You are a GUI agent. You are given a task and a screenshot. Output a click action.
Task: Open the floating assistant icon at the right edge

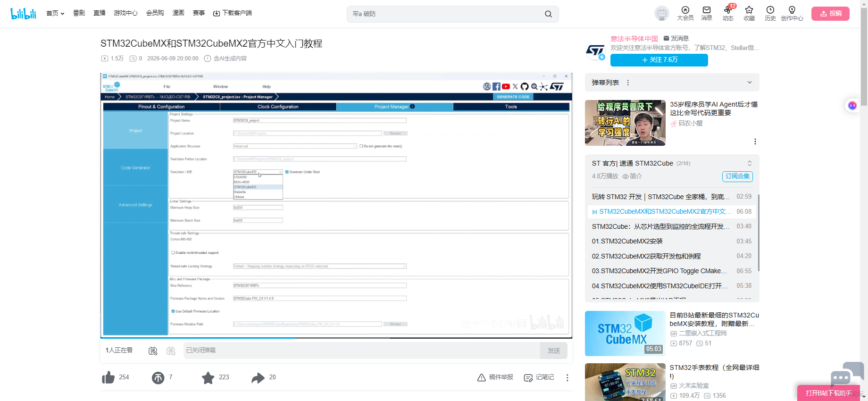point(852,106)
